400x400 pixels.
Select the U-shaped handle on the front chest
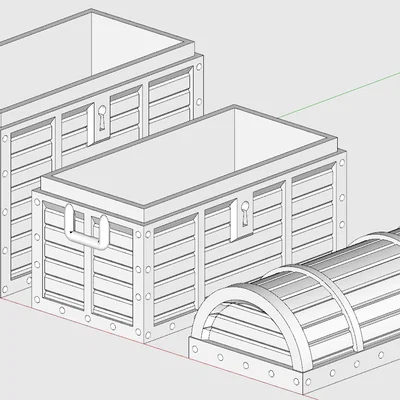87,227
